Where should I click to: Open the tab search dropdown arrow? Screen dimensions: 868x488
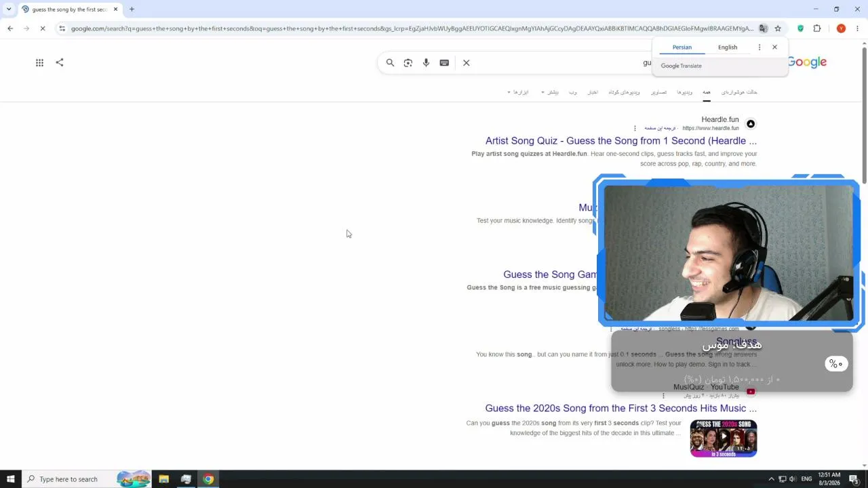9,9
